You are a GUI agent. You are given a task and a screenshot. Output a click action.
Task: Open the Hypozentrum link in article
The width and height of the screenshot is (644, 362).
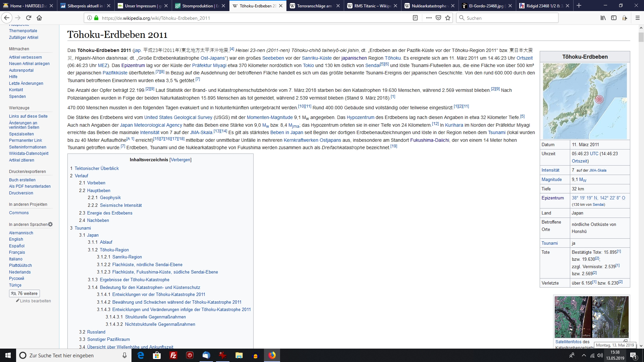click(x=360, y=117)
